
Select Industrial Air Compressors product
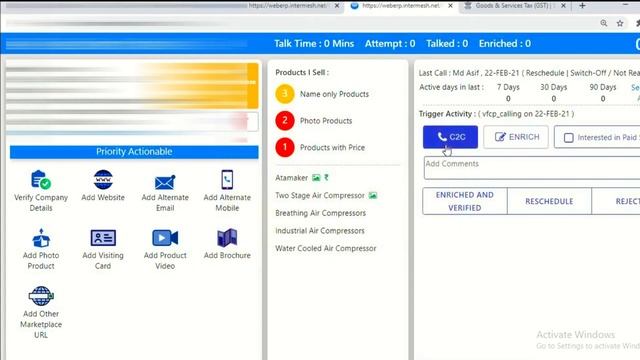pos(320,231)
